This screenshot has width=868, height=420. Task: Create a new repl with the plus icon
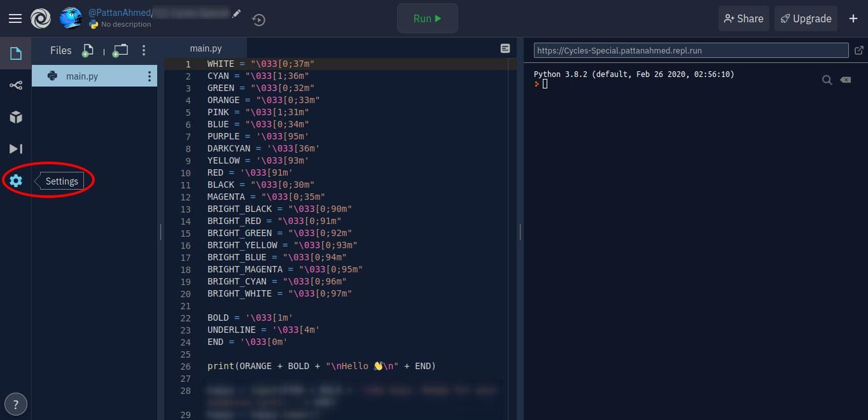(x=853, y=18)
